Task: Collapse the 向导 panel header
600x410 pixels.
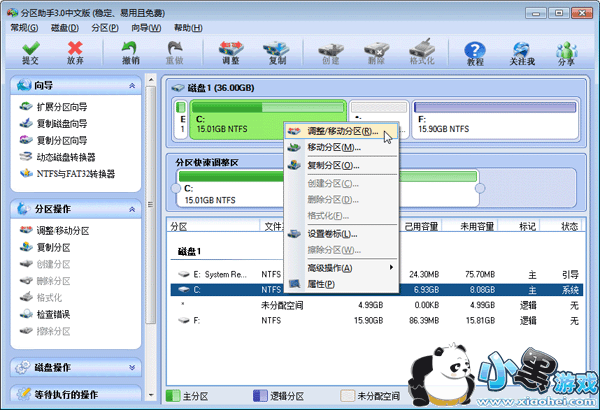Action: pos(132,85)
